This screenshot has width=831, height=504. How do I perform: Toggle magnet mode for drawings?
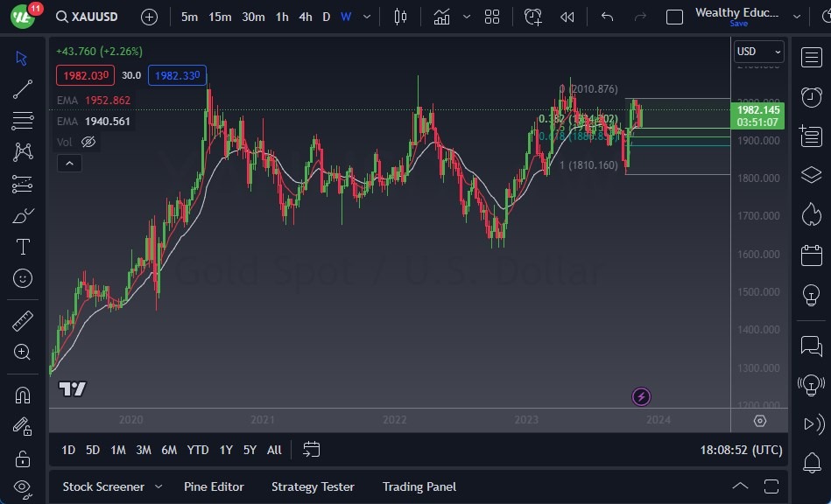coord(23,395)
